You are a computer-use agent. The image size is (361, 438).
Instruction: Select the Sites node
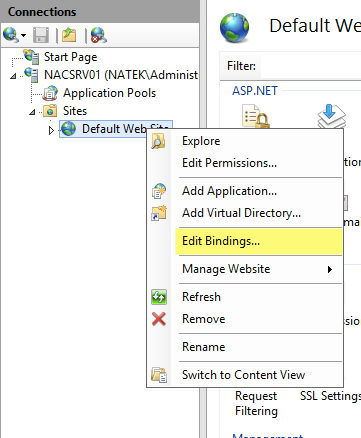(75, 111)
